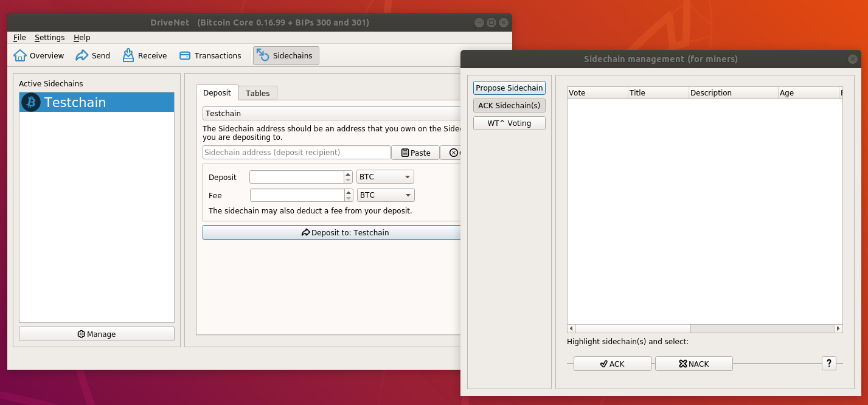Open the Settings menu
Image resolution: width=868 pixels, height=405 pixels.
[49, 37]
